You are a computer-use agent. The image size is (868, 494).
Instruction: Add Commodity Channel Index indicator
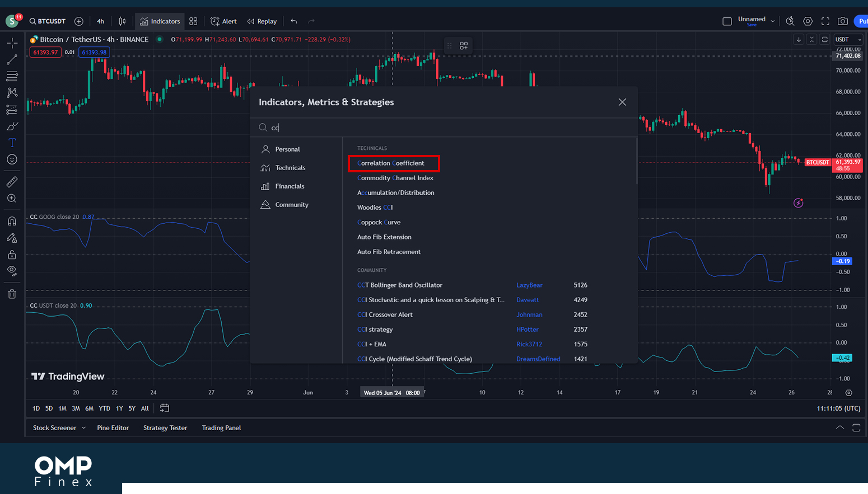[395, 178]
